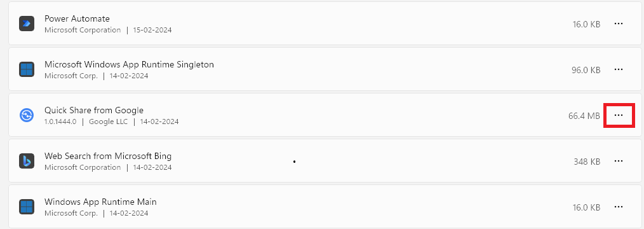Click the 348 KB size for Web Search
Viewport: 644px width, 229px height.
point(587,162)
